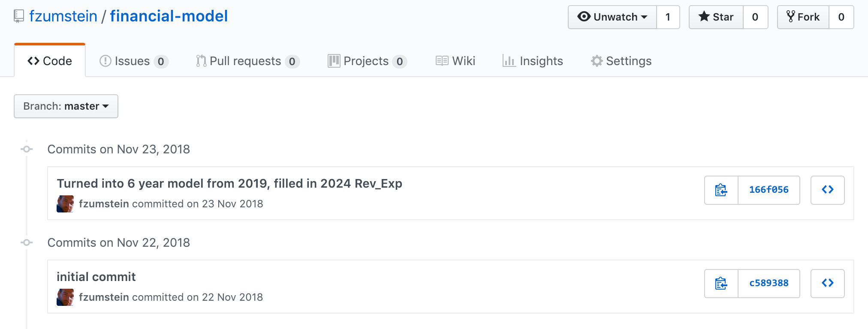Open the fzumstein owner profile link
The width and height of the screenshot is (868, 329).
coord(63,16)
